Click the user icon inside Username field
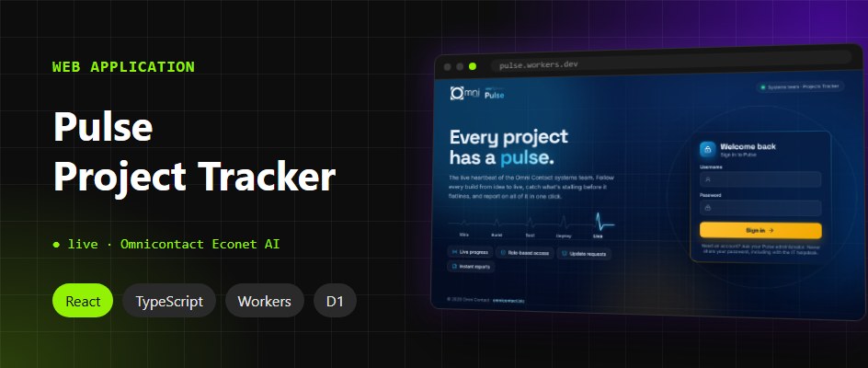Image resolution: width=868 pixels, height=368 pixels. point(707,179)
